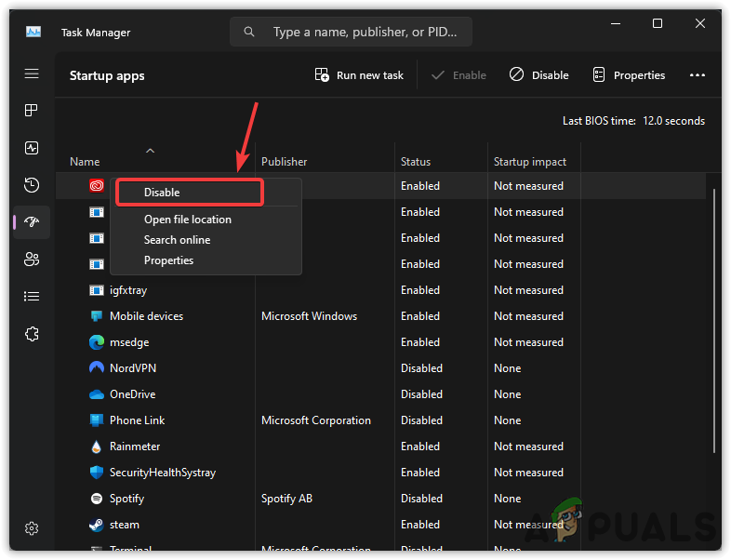Select Open file location menu entry

tap(188, 220)
